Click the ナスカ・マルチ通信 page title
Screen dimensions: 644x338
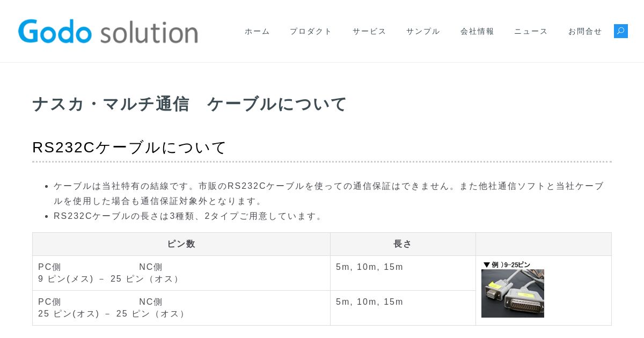pyautogui.click(x=190, y=104)
